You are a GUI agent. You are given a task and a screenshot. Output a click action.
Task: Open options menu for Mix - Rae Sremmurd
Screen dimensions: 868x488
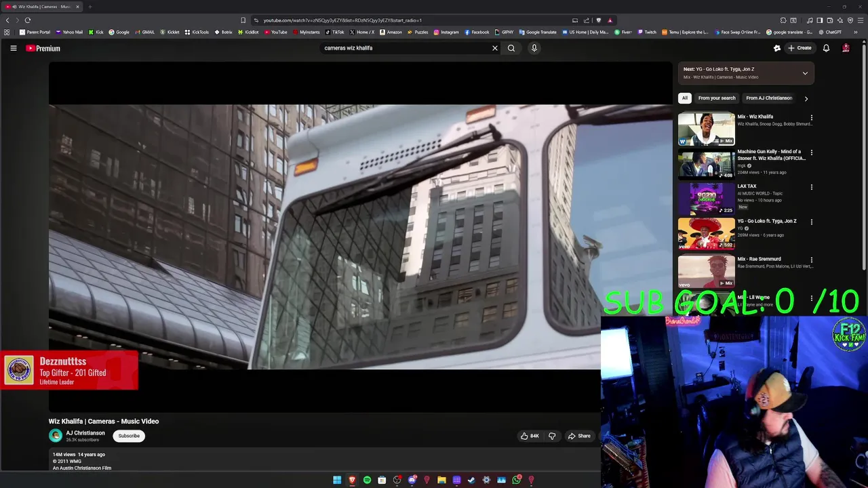(811, 260)
